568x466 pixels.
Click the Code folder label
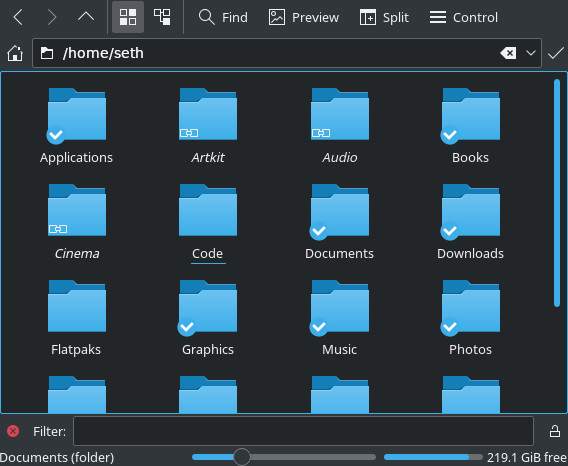pos(207,254)
